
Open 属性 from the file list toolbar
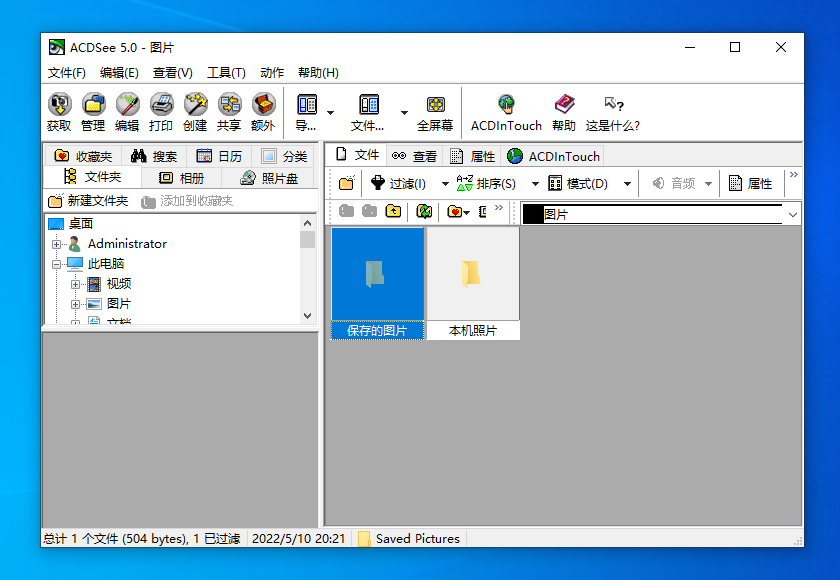(x=751, y=183)
